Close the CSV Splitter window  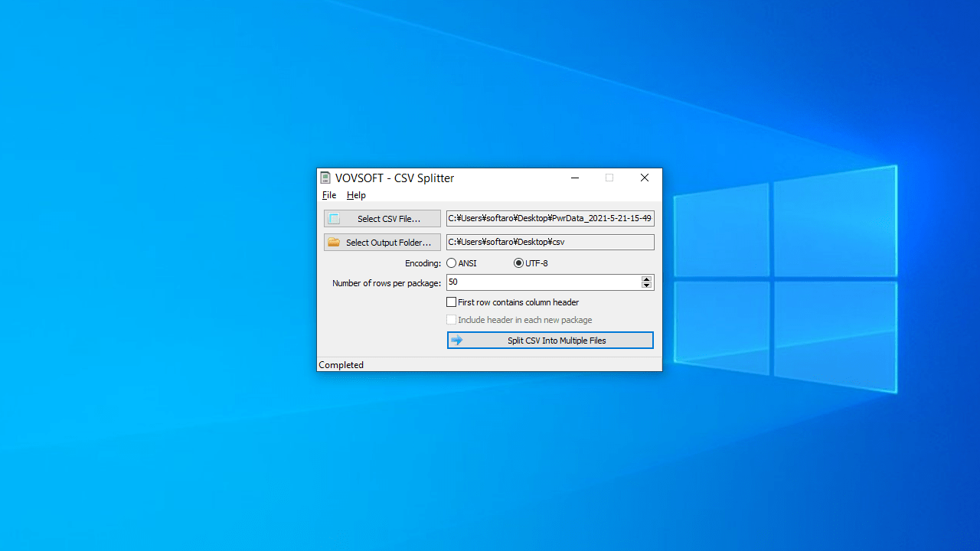pos(645,178)
